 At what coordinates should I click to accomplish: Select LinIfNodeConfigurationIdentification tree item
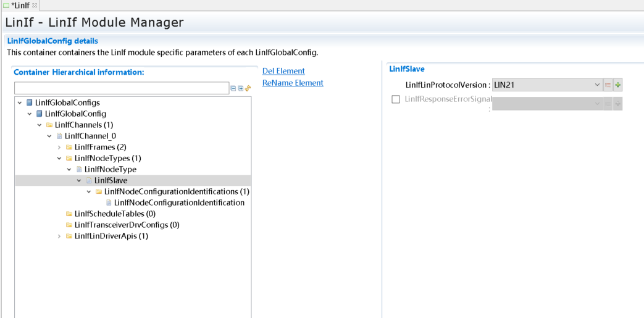pos(179,203)
